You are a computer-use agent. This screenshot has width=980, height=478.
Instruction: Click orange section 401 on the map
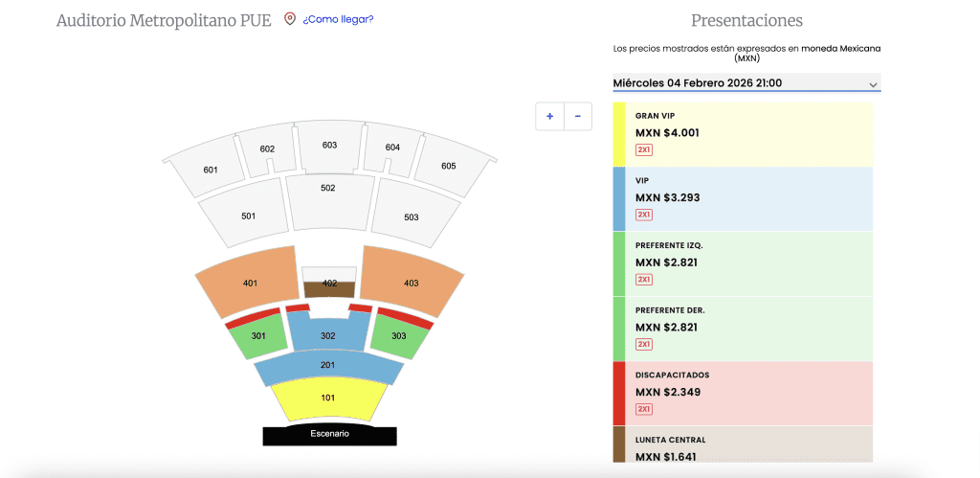[251, 282]
